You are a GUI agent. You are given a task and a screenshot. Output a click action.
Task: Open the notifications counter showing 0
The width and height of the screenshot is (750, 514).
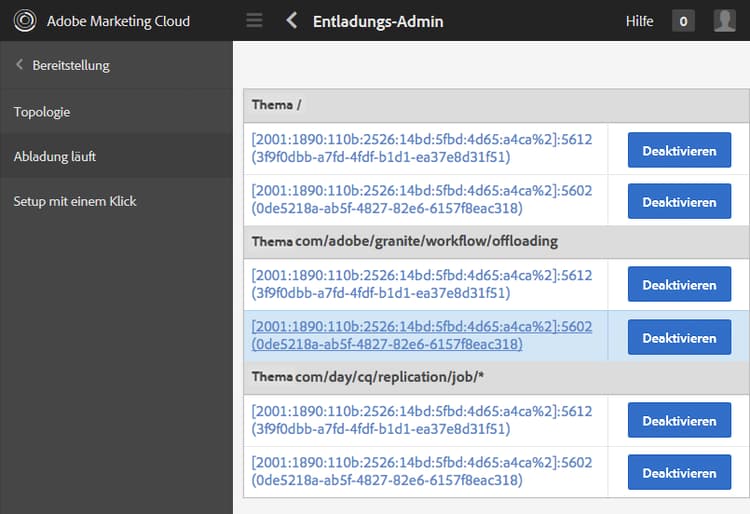pyautogui.click(x=683, y=21)
